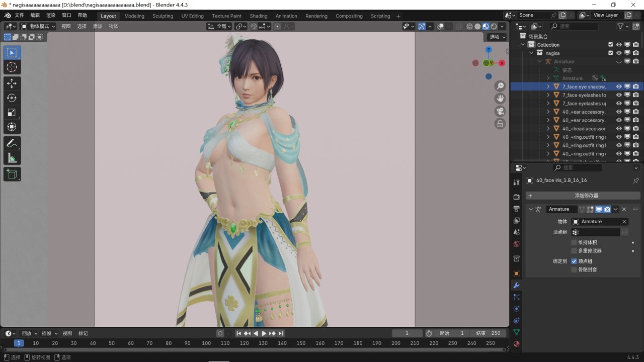
Task: Click the camera view gizmo icon
Action: coord(500,111)
